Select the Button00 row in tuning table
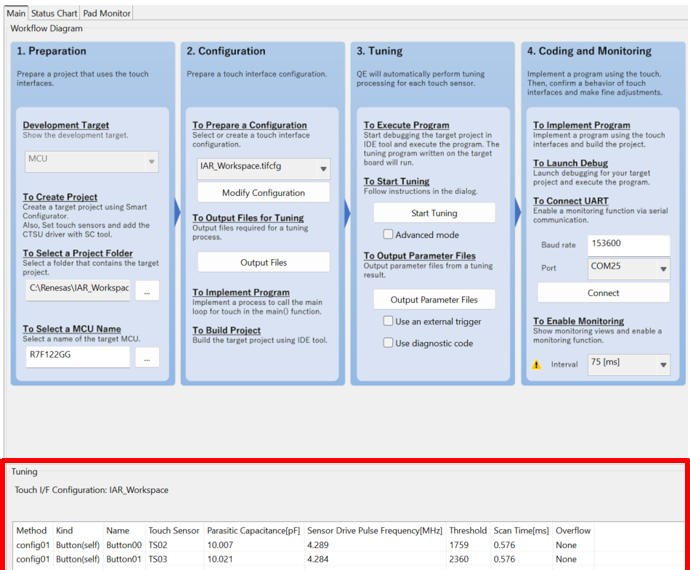Image resolution: width=690 pixels, height=570 pixels. (x=124, y=544)
